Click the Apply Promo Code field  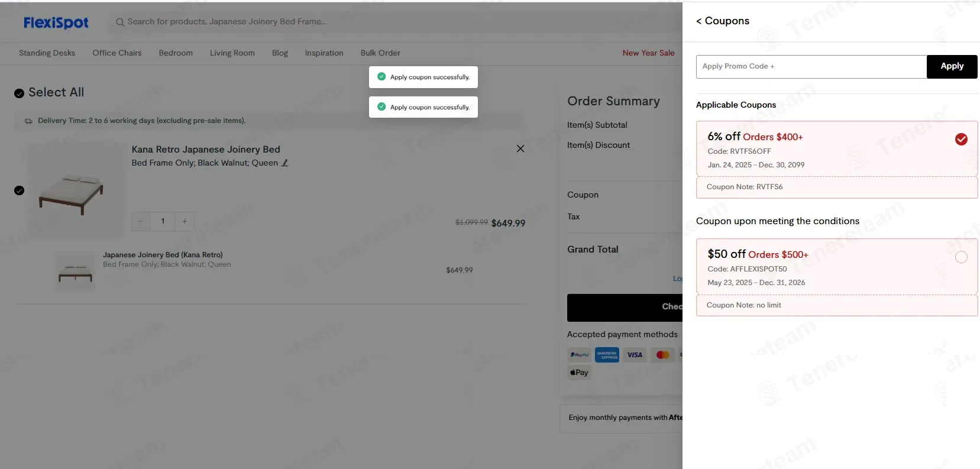tap(811, 66)
